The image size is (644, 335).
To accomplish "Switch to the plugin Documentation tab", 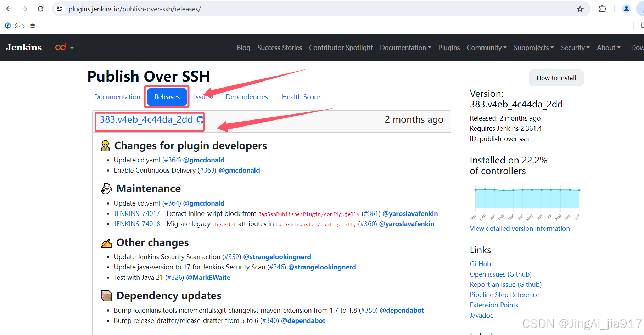I will 117,97.
